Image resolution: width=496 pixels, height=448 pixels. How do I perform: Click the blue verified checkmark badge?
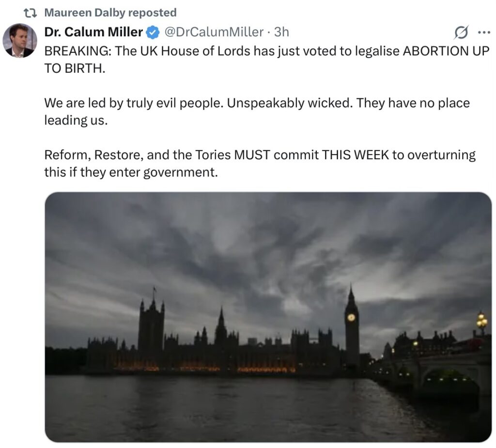pyautogui.click(x=153, y=32)
